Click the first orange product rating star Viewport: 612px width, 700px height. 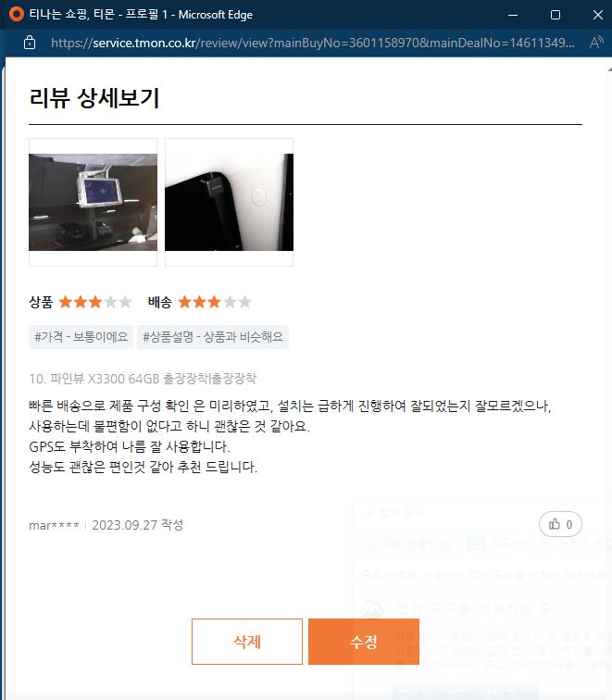pyautogui.click(x=66, y=302)
